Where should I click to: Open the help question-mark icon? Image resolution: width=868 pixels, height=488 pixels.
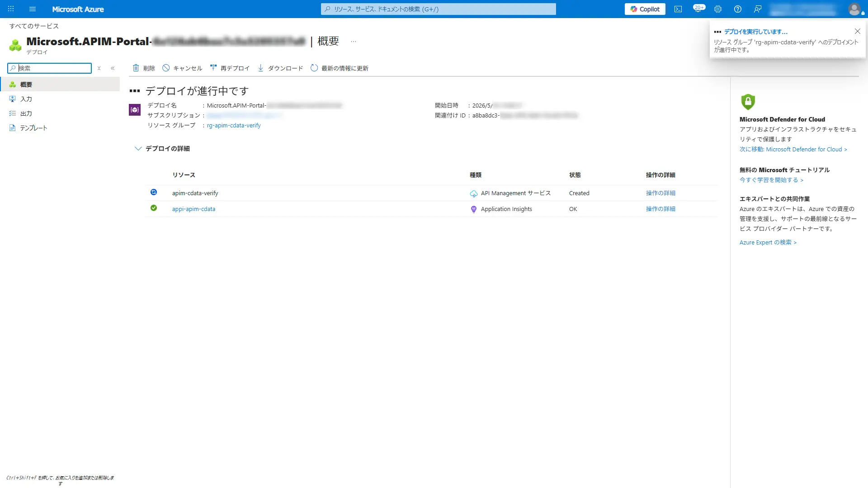tap(738, 9)
